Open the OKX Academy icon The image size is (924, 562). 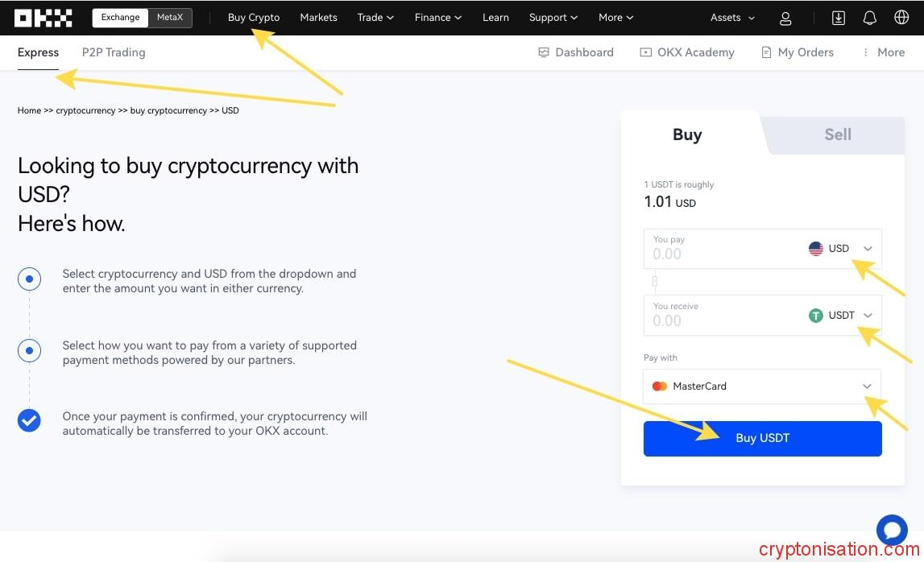pos(645,52)
